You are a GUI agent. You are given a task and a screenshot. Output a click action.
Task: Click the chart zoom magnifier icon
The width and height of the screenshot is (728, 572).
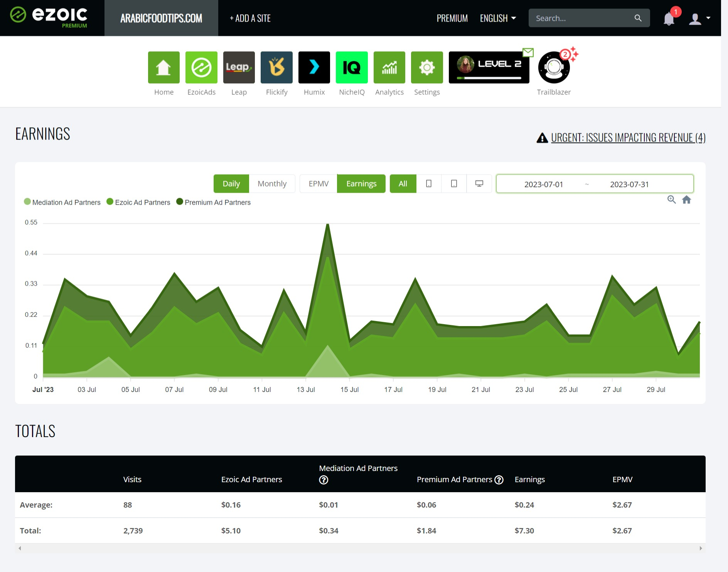[671, 200]
